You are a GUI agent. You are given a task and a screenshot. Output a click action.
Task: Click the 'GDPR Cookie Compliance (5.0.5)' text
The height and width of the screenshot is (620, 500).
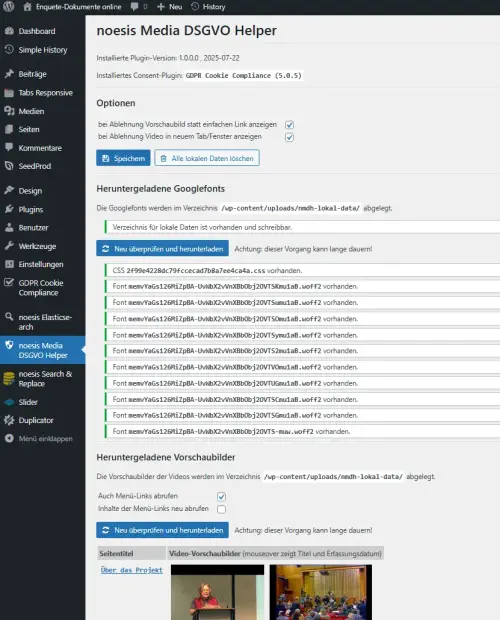point(244,75)
